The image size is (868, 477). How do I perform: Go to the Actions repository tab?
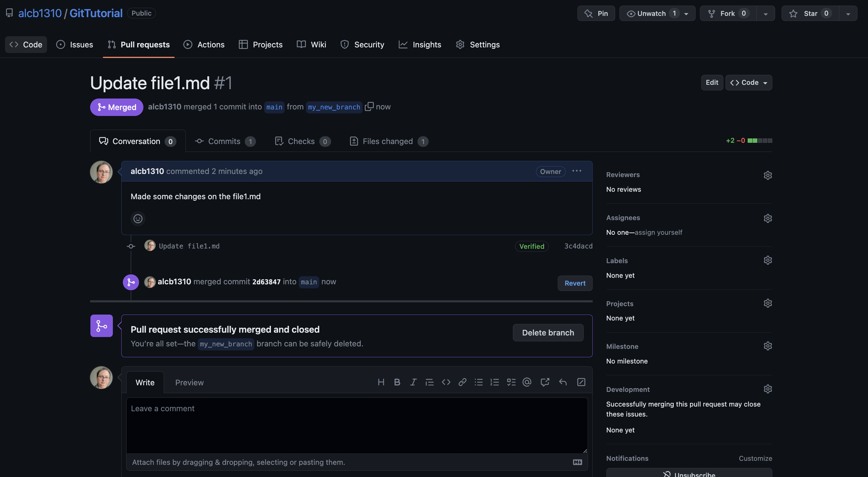coord(204,45)
